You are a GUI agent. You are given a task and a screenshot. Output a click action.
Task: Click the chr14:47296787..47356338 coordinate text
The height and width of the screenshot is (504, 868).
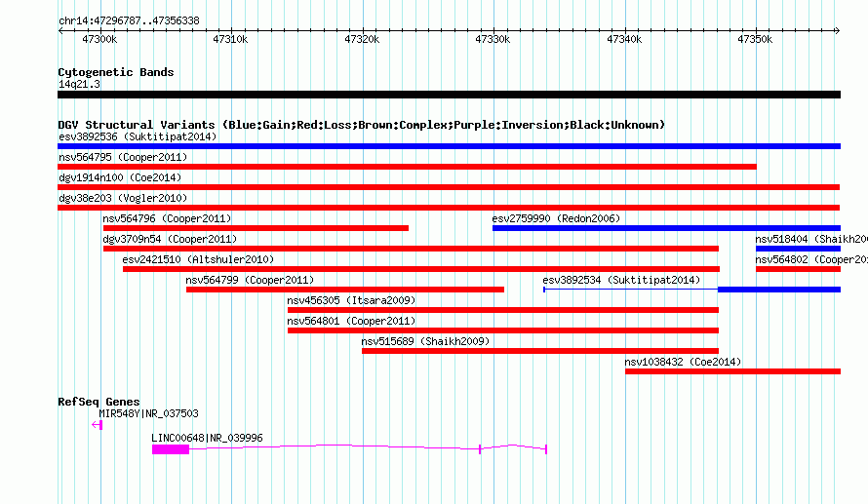click(129, 21)
